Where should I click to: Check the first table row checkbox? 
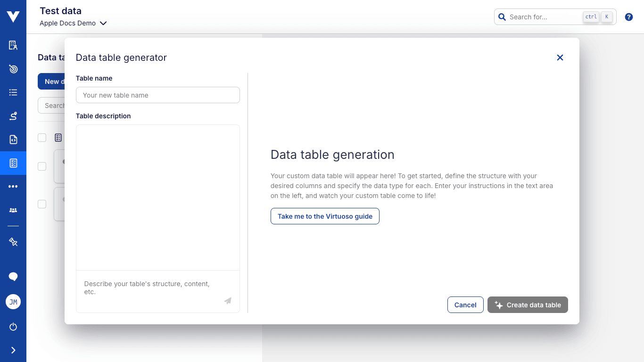click(42, 138)
